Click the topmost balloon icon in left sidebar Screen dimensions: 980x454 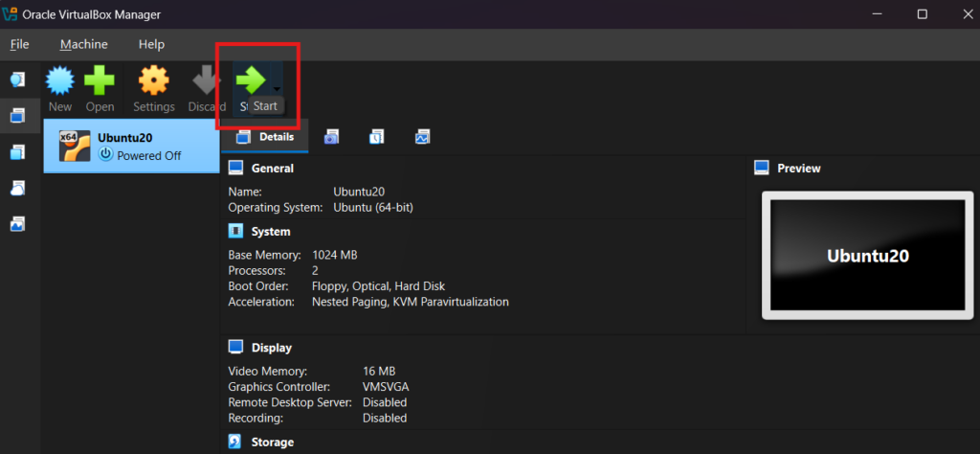click(x=18, y=79)
